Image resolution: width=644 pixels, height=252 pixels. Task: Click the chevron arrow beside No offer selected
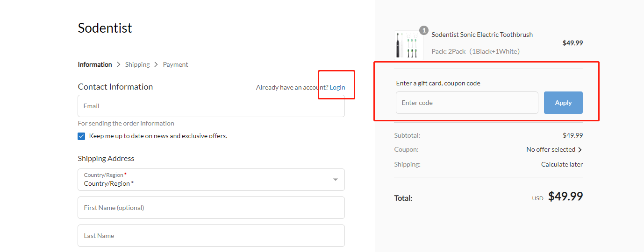click(580, 150)
